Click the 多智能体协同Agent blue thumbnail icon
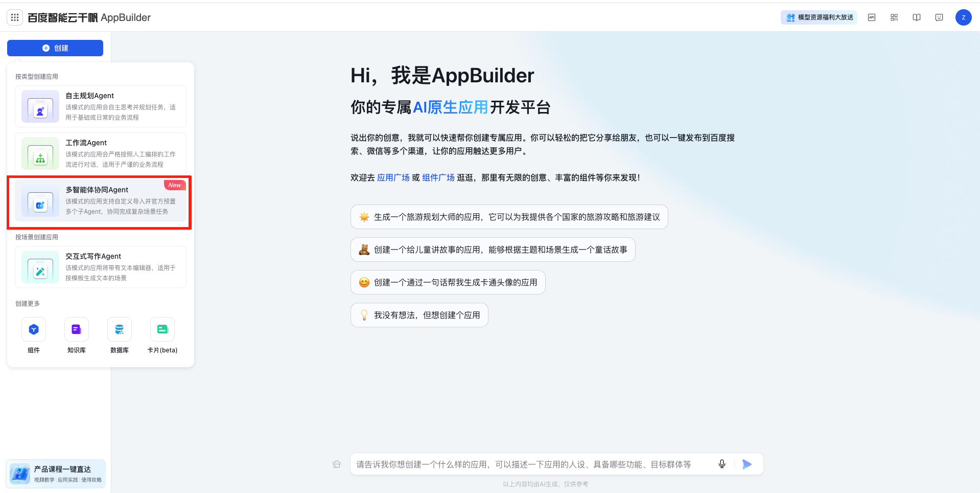The height and width of the screenshot is (493, 980). (40, 200)
